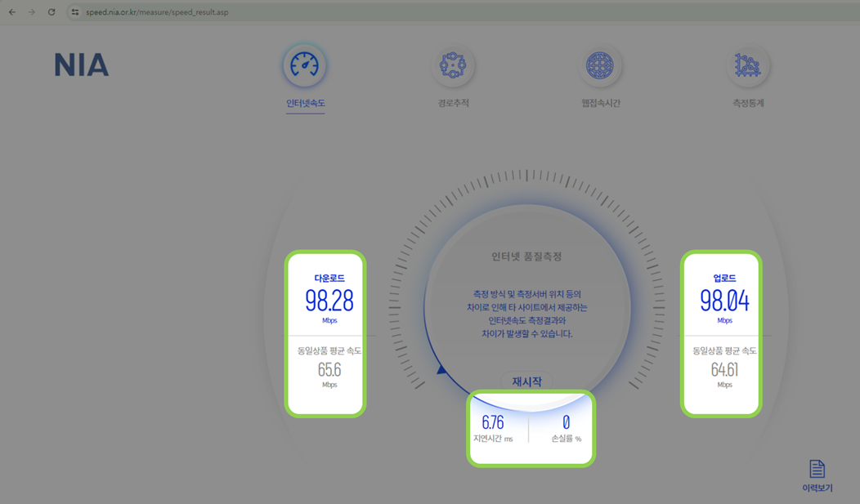Open the 웹접속시간 globe icon
Image resolution: width=860 pixels, height=504 pixels.
coord(600,65)
